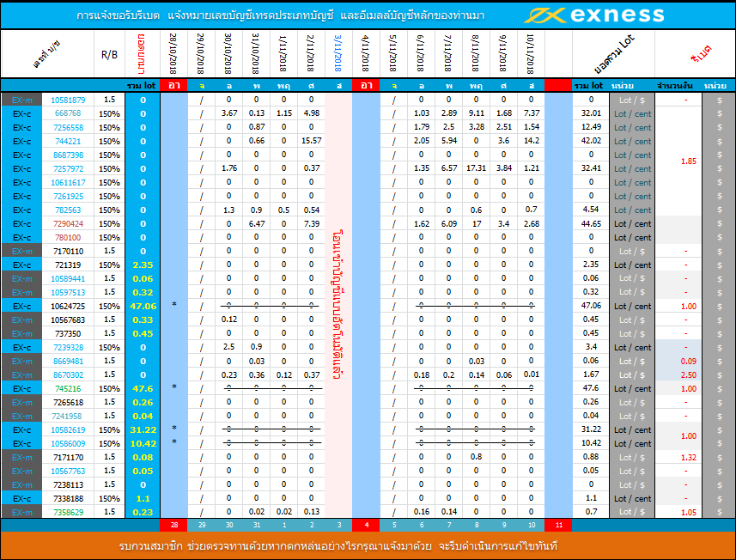Select total lot value 32.01
This screenshot has height=560, width=736.
591,113
